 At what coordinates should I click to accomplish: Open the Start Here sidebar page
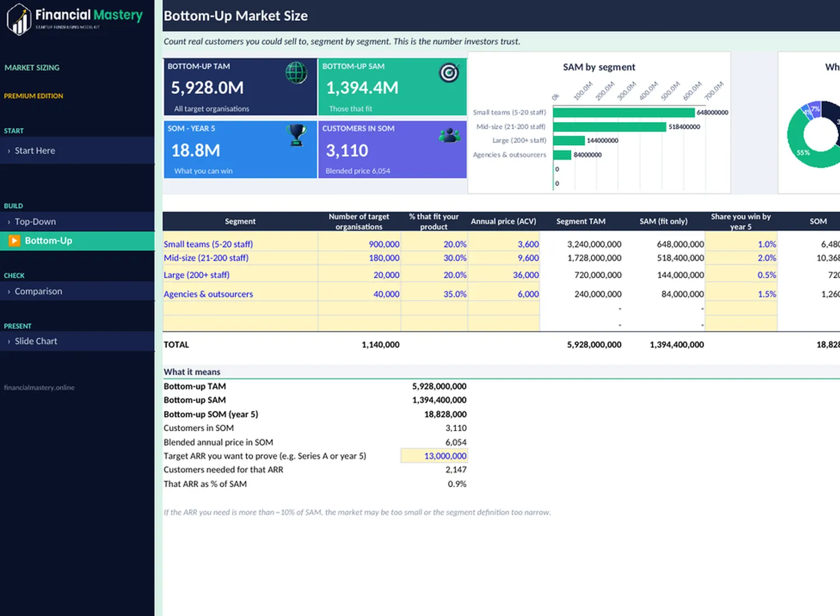point(77,151)
